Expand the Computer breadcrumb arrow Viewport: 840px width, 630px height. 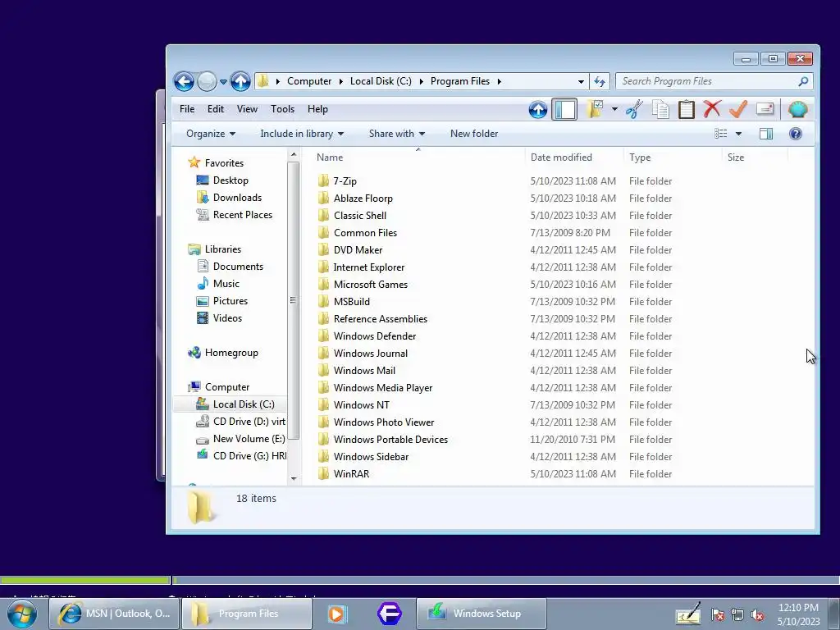click(x=340, y=81)
